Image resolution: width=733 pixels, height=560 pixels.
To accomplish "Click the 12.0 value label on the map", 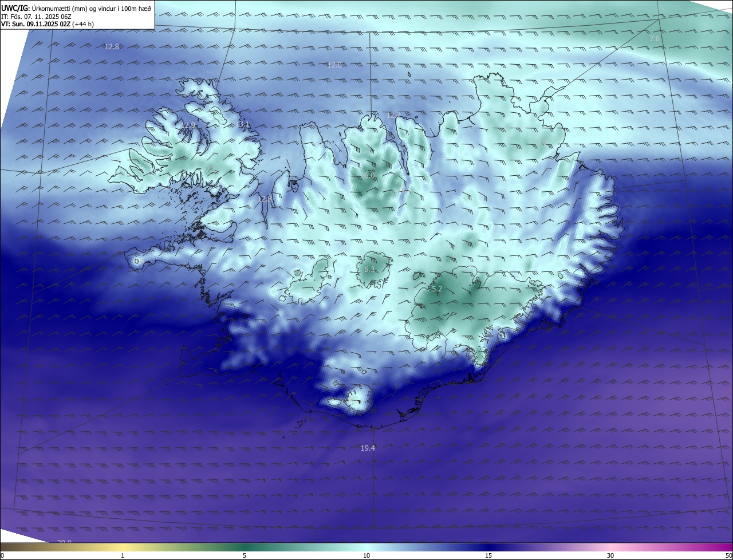I will [x=334, y=65].
